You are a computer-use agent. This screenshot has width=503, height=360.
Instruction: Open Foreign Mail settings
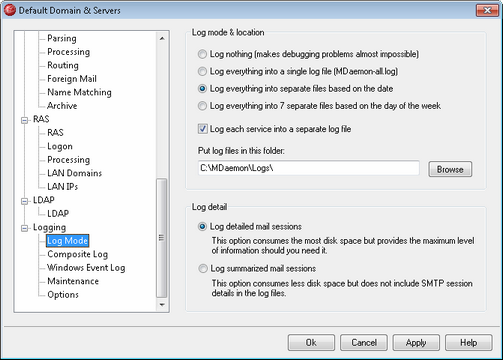(72, 79)
